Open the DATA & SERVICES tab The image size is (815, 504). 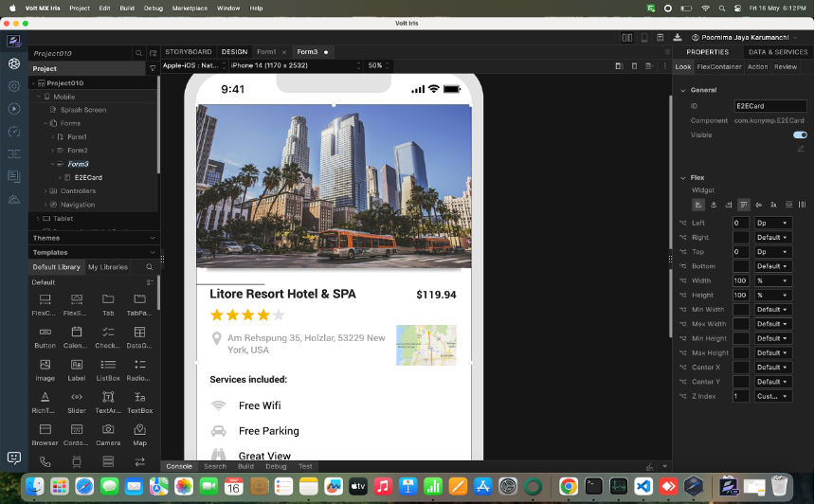click(778, 52)
